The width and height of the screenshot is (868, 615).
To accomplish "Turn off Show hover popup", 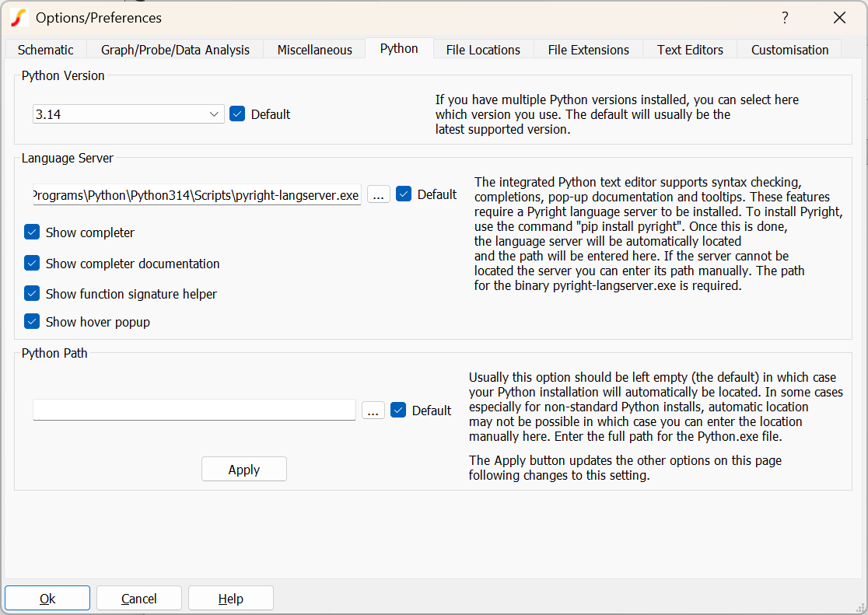I will [32, 322].
